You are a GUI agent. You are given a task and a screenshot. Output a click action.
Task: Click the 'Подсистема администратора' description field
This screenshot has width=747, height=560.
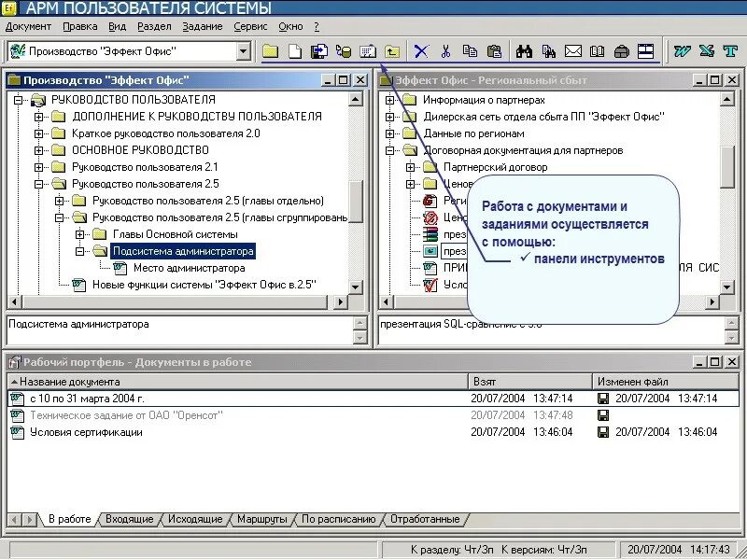[x=180, y=330]
